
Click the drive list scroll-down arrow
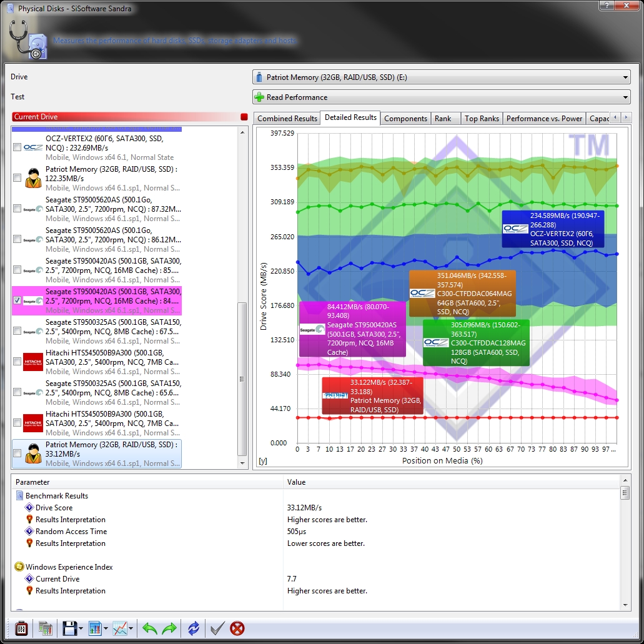pos(242,463)
